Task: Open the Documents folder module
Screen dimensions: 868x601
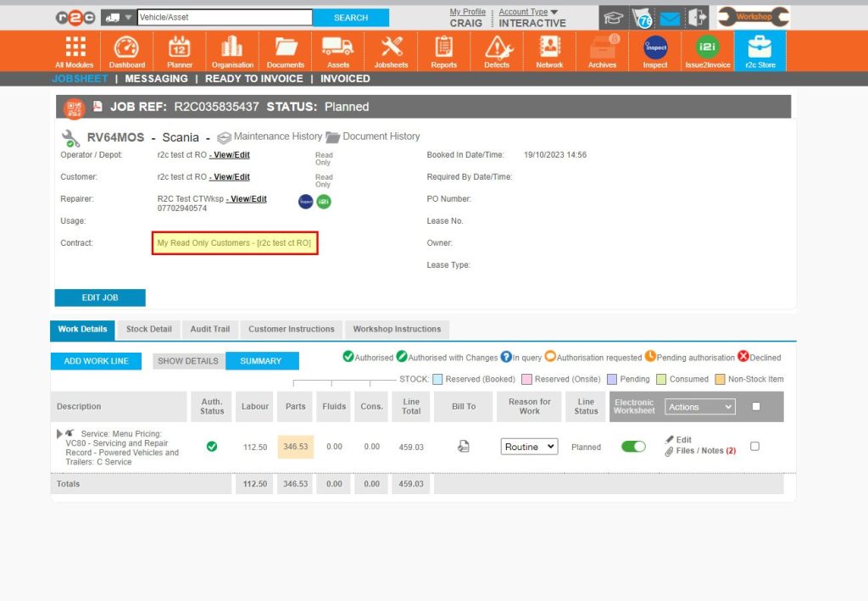Action: [286, 52]
